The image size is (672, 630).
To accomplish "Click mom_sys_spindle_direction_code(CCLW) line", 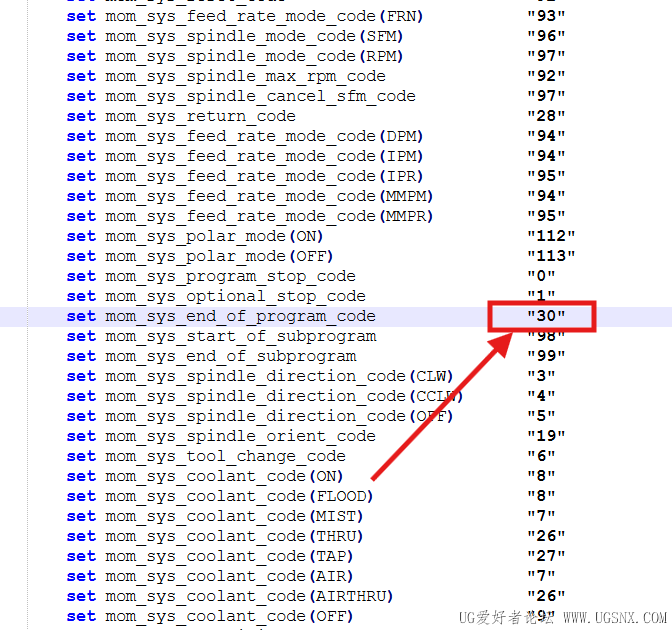I will click(265, 396).
